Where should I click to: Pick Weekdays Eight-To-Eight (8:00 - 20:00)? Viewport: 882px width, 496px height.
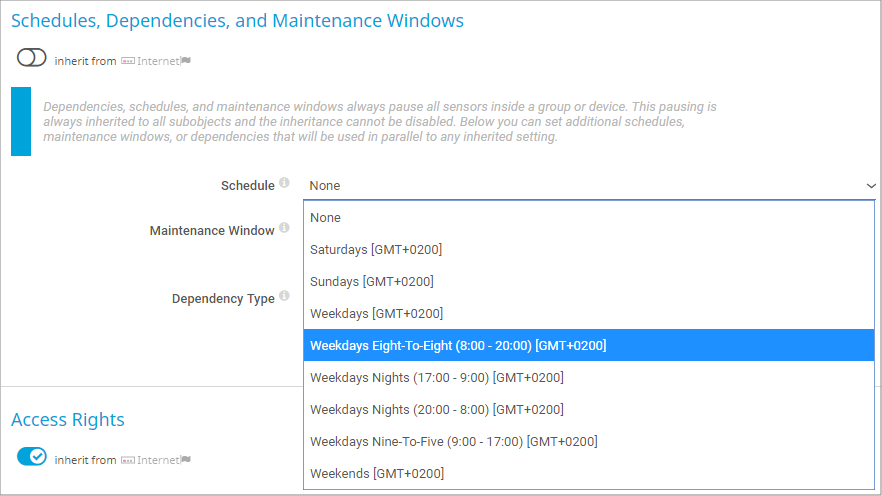[458, 346]
